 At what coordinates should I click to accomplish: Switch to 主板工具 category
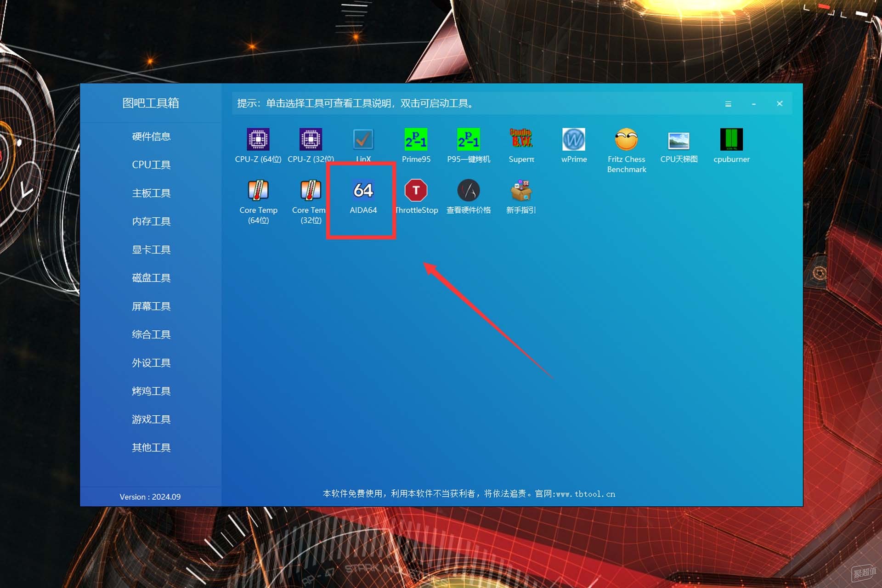[x=151, y=193]
